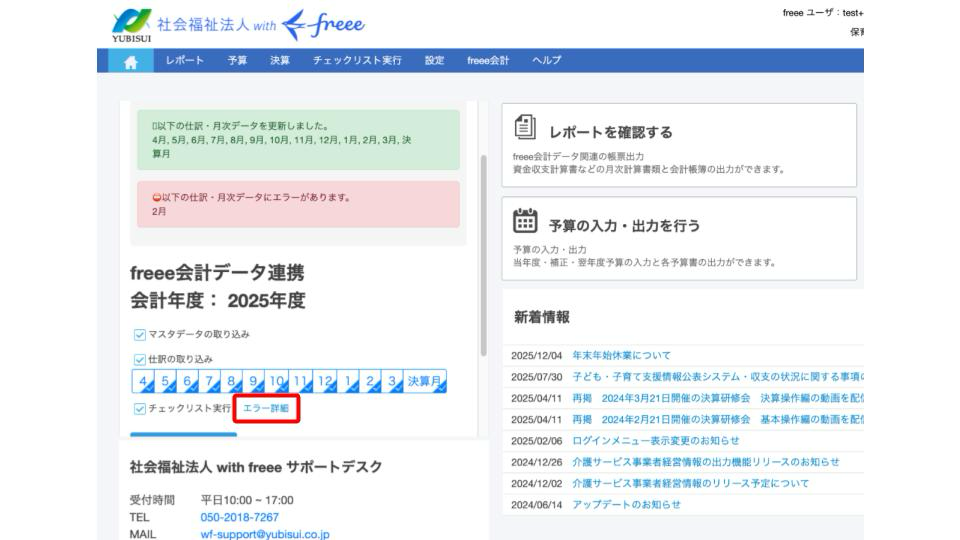960x540 pixels.
Task: Click the wf-support@yubisui.co.jp email link
Action: (264, 534)
